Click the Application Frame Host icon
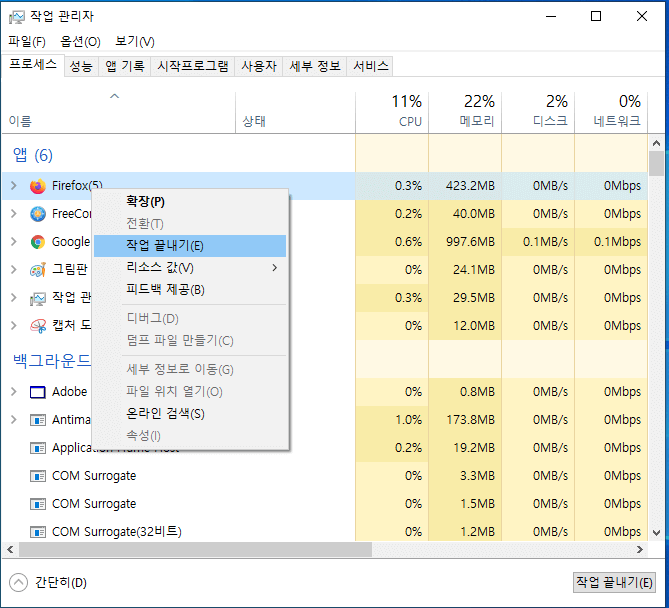This screenshot has width=669, height=608. click(x=38, y=448)
